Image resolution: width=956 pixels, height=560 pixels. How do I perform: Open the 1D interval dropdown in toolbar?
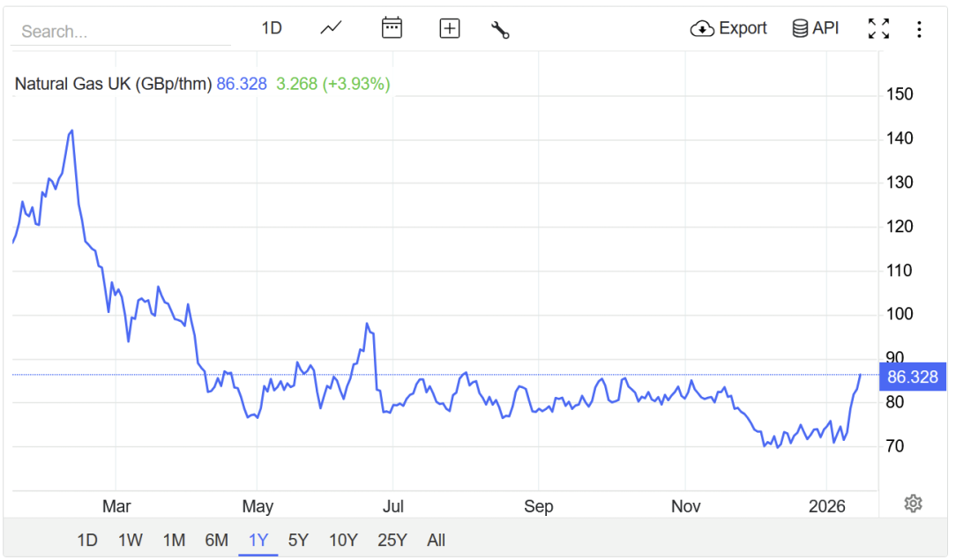[272, 28]
